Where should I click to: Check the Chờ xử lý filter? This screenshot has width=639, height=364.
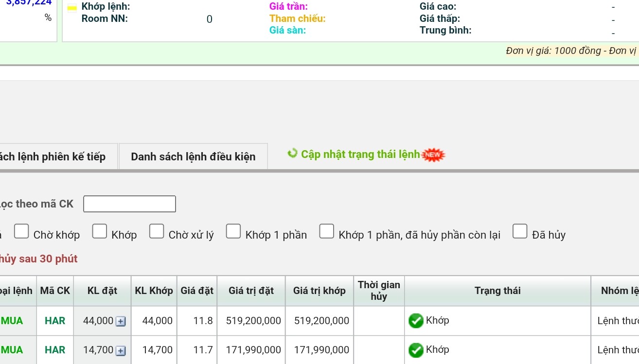tap(157, 231)
